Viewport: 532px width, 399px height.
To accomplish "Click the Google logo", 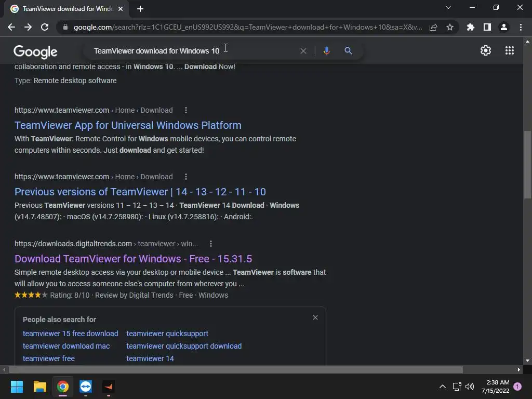I will point(35,51).
